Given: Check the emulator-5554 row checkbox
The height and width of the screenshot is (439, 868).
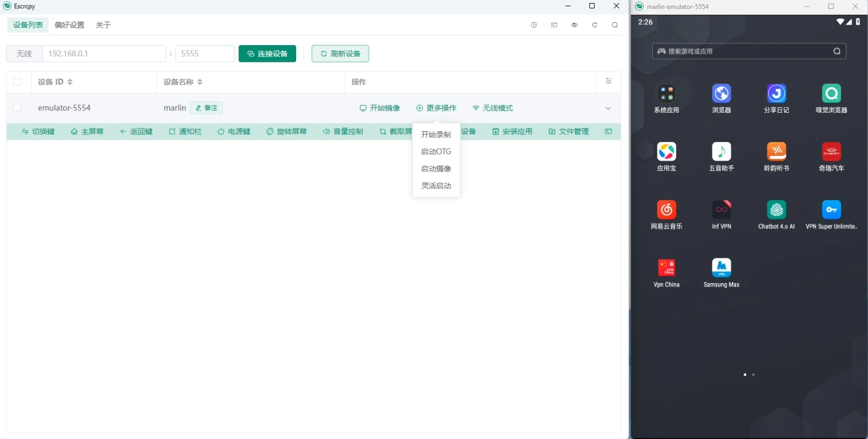Looking at the screenshot, I should point(17,107).
